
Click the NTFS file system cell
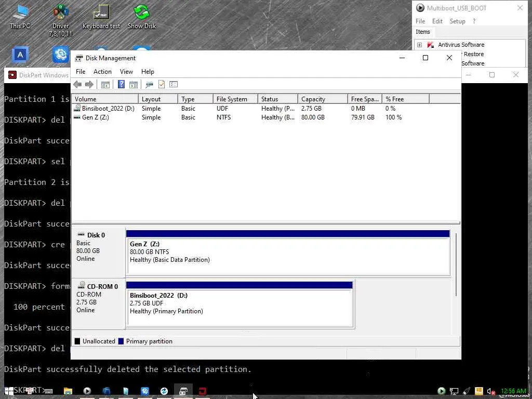point(223,117)
